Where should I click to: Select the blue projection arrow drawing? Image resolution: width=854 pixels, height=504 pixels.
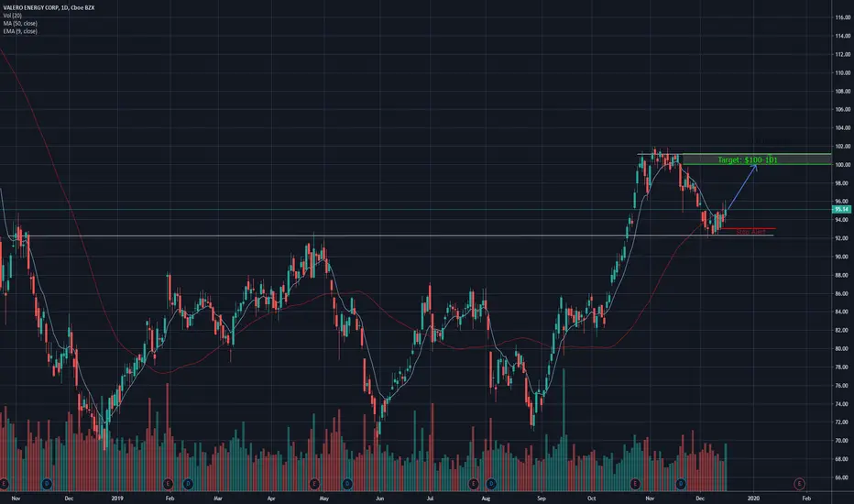coord(742,187)
